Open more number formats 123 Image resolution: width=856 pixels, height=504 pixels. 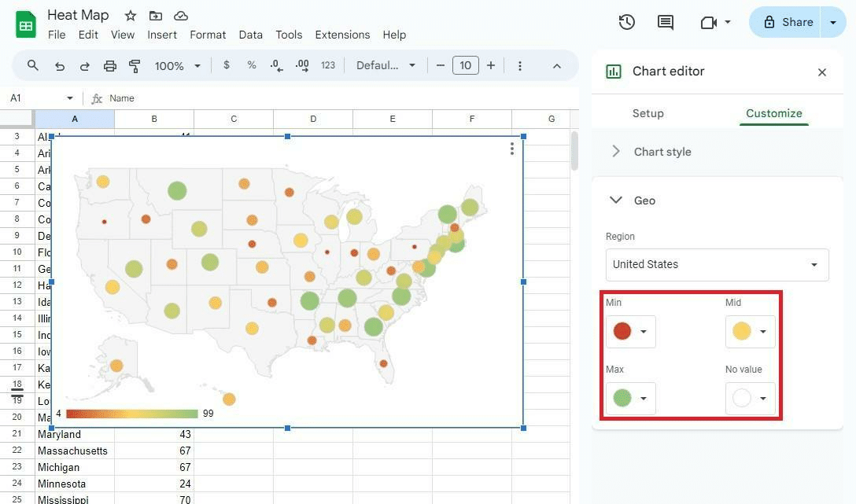click(327, 65)
